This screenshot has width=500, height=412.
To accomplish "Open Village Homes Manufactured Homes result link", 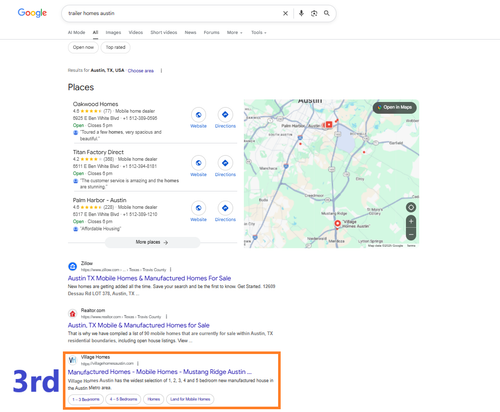I will [x=160, y=372].
